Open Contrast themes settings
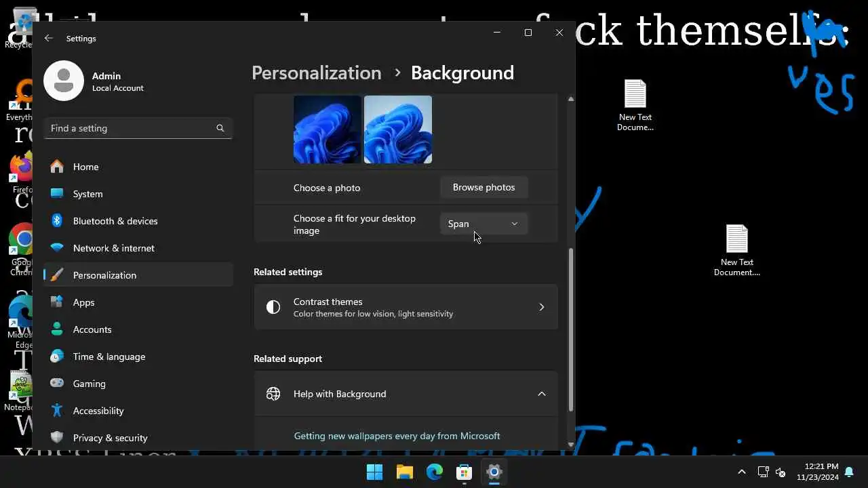This screenshot has width=868, height=488. point(406,307)
